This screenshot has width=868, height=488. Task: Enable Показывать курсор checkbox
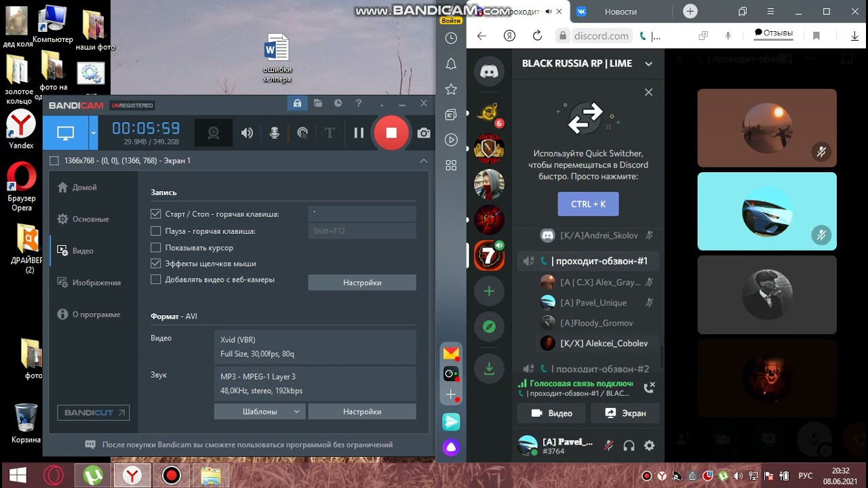click(x=156, y=248)
